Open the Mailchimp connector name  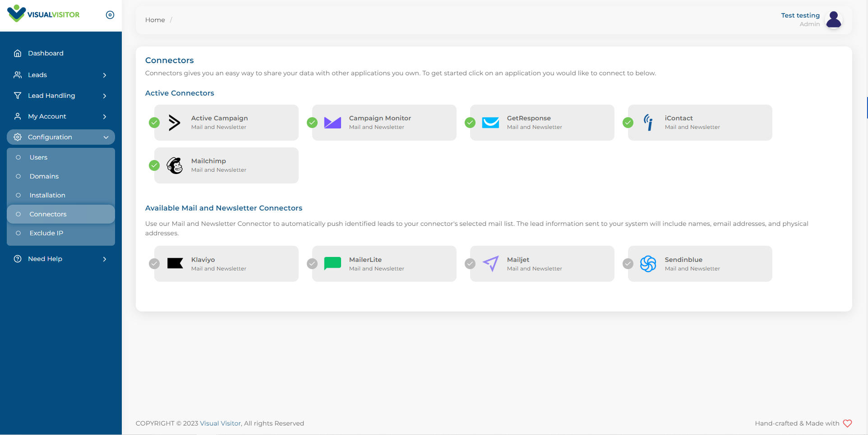click(208, 161)
